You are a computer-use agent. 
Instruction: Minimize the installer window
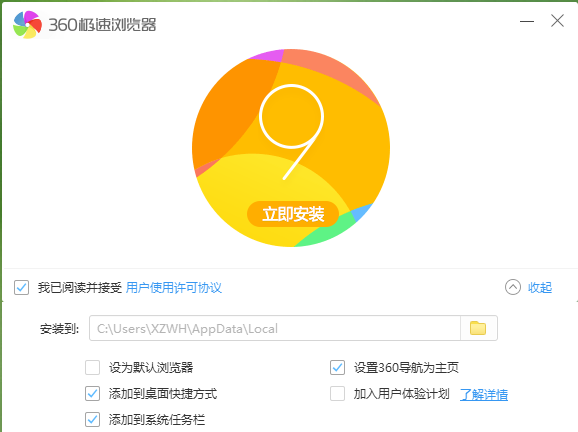[x=527, y=21]
